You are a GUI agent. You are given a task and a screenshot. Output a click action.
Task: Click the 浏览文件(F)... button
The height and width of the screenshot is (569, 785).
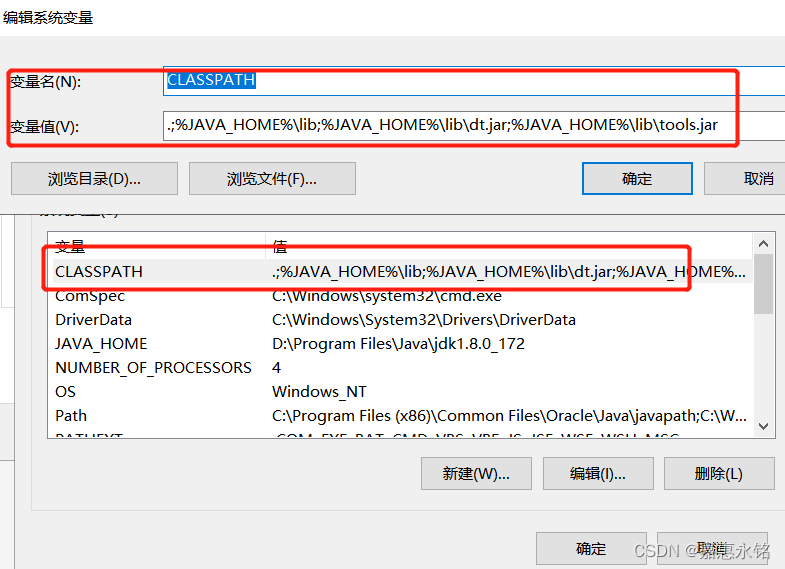click(x=272, y=179)
